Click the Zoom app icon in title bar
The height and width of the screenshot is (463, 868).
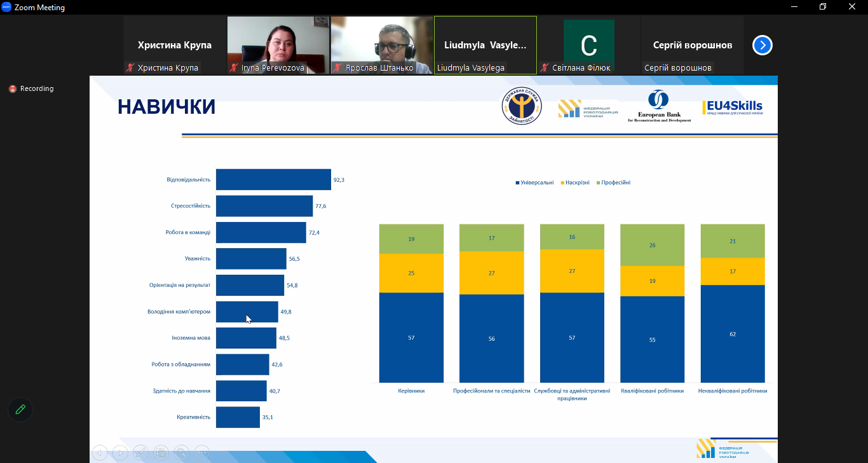pyautogui.click(x=6, y=7)
